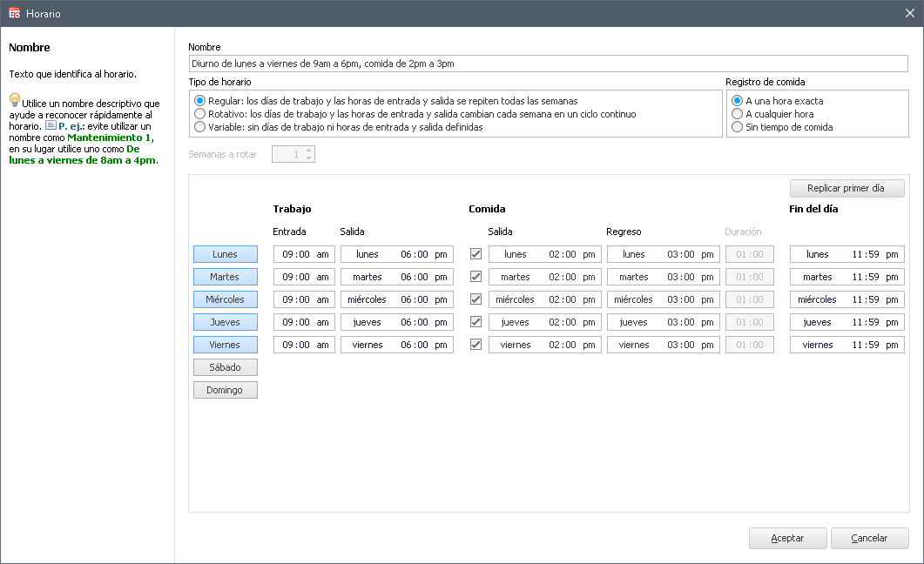
Task: Click the Cancelar button
Action: tap(869, 538)
